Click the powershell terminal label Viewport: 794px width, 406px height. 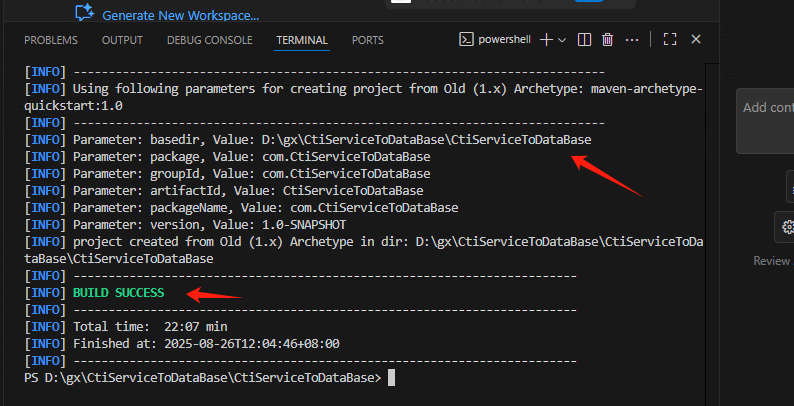(506, 40)
